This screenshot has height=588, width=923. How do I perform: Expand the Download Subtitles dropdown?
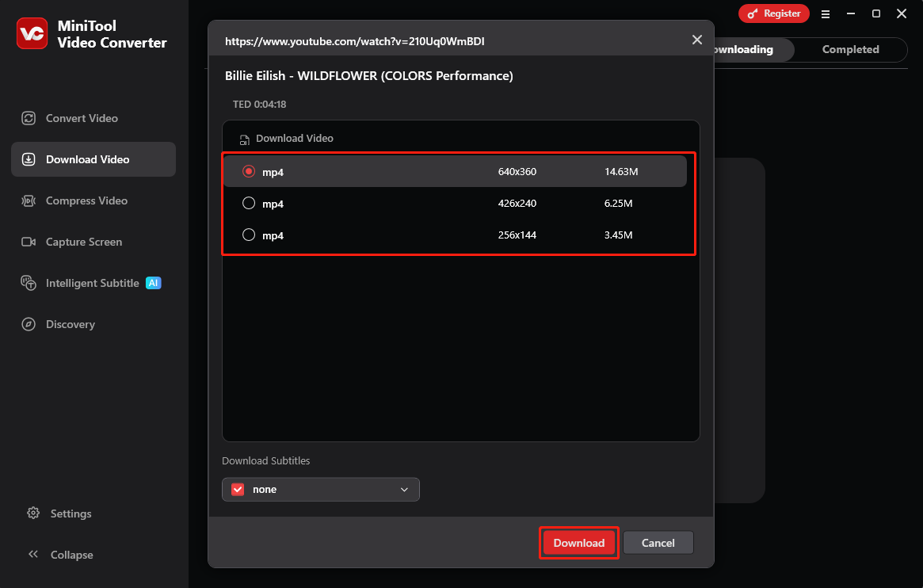(x=404, y=489)
